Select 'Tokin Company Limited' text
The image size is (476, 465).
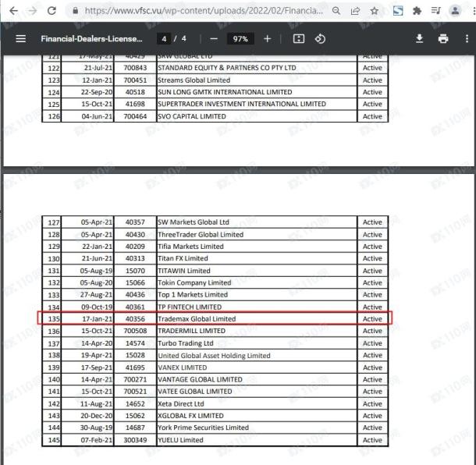point(194,283)
